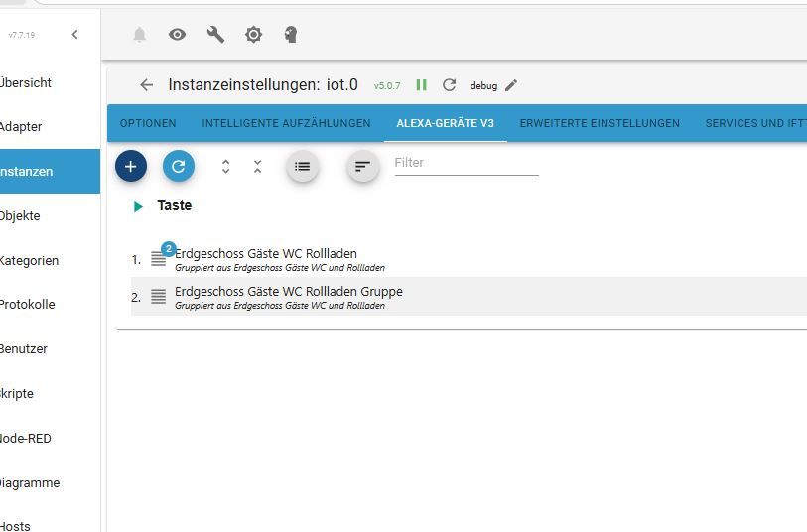The image size is (807, 532).
Task: Toggle the eye visibility icon in top bar
Action: tap(177, 35)
